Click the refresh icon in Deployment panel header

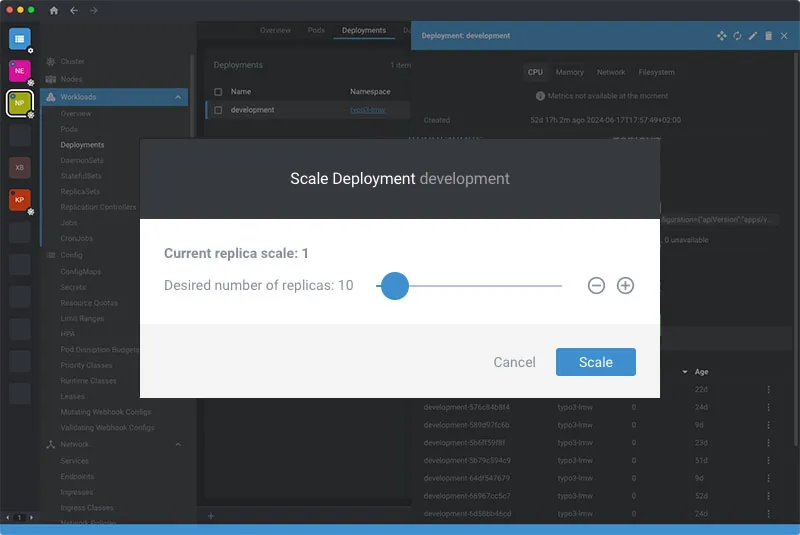pyautogui.click(x=737, y=36)
